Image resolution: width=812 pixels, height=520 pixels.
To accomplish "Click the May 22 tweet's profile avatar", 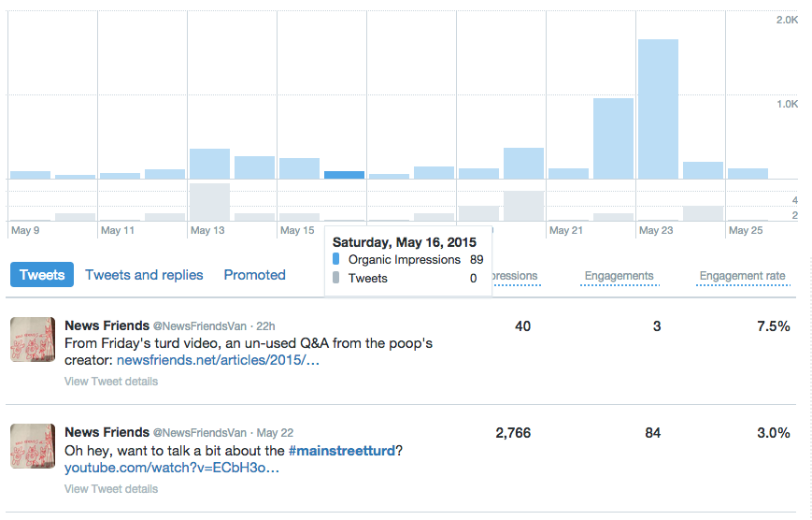I will tap(33, 445).
